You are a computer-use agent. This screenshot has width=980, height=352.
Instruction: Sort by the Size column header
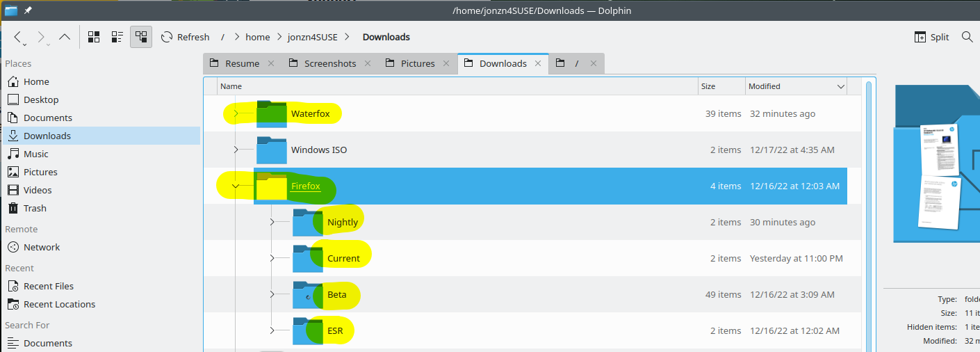pyautogui.click(x=721, y=86)
